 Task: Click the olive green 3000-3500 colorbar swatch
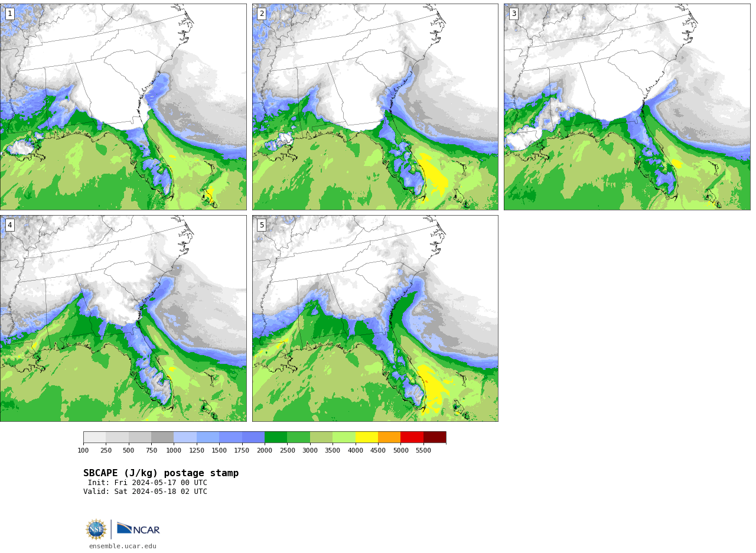321,437
